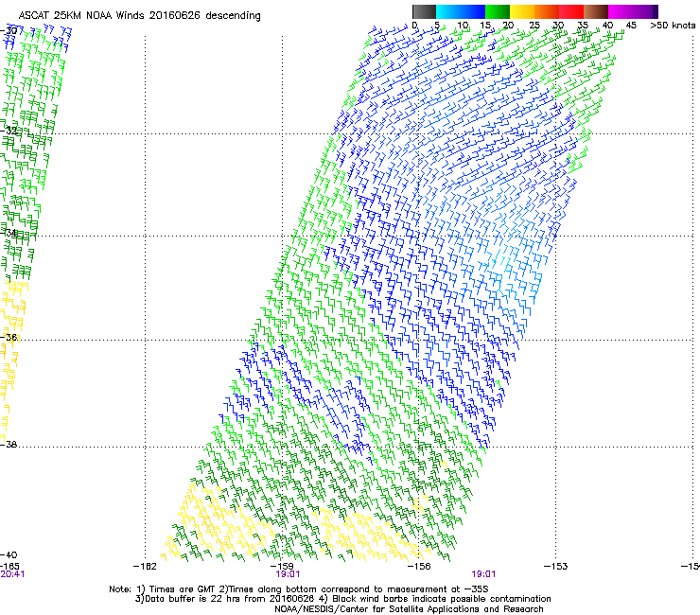700x615 pixels.
Task: Click the -156 longitude axis label
Action: pyautogui.click(x=419, y=567)
